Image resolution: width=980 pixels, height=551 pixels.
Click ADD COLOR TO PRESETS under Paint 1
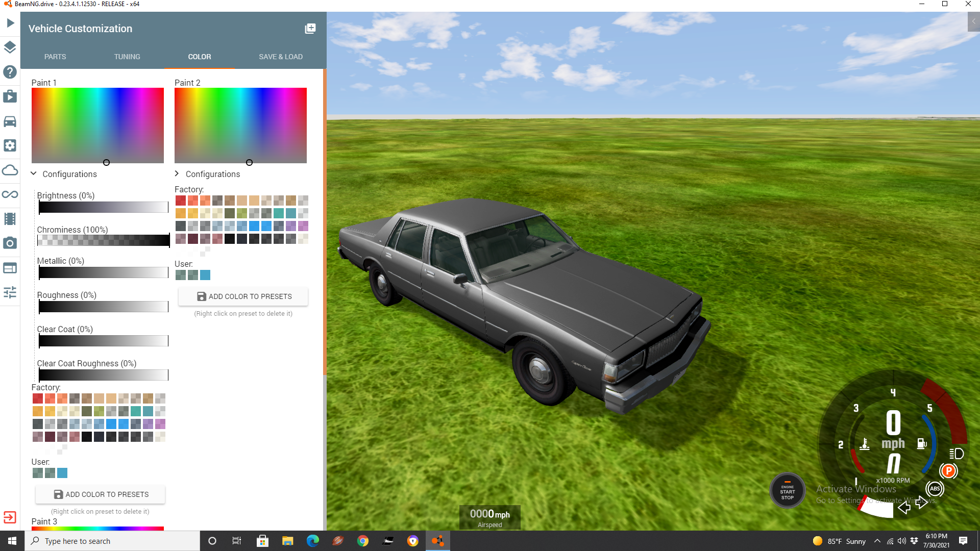click(x=100, y=494)
